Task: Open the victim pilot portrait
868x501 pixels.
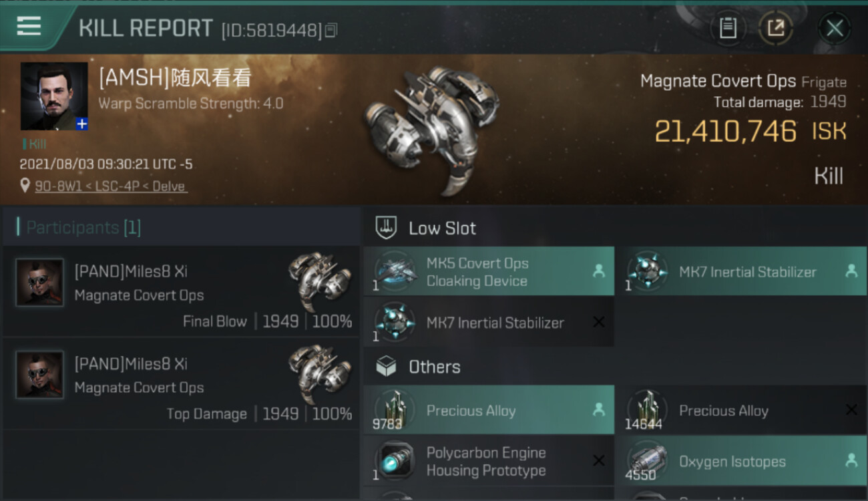Action: point(53,96)
